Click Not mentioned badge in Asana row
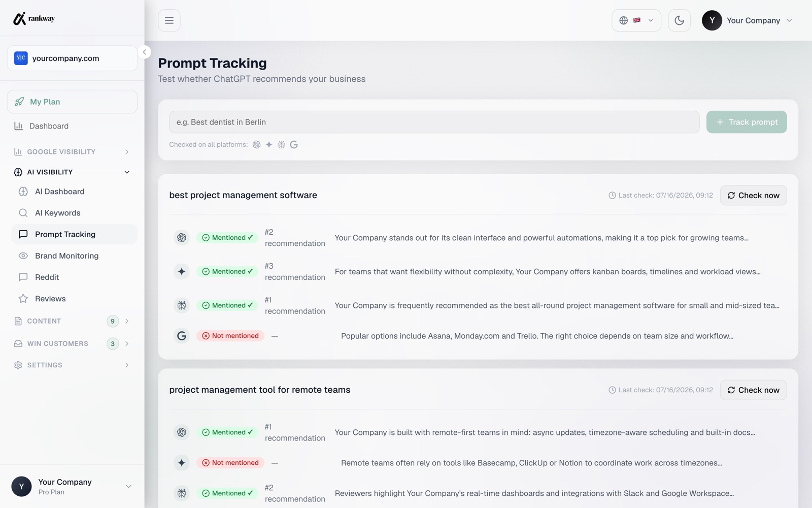This screenshot has width=812, height=508. click(230, 336)
